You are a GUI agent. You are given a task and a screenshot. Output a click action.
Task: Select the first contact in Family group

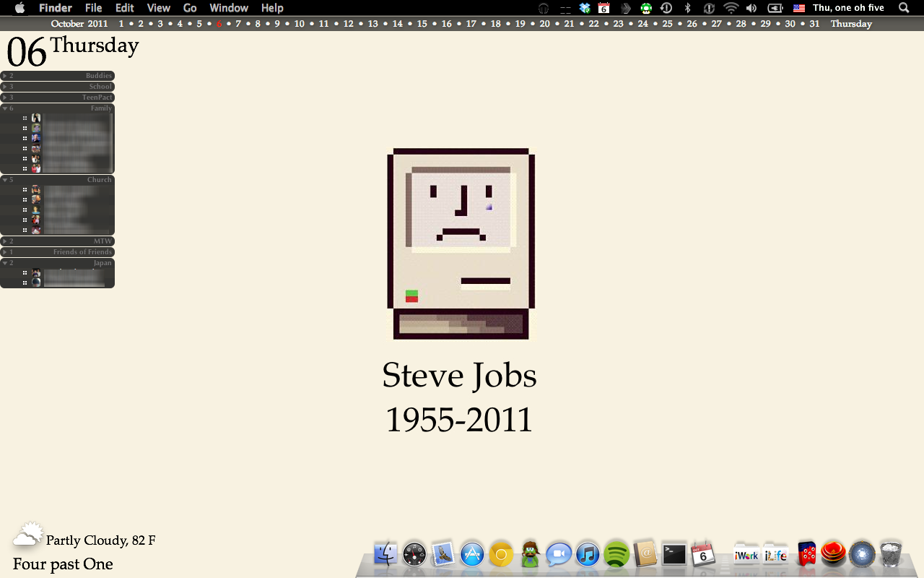pyautogui.click(x=57, y=118)
